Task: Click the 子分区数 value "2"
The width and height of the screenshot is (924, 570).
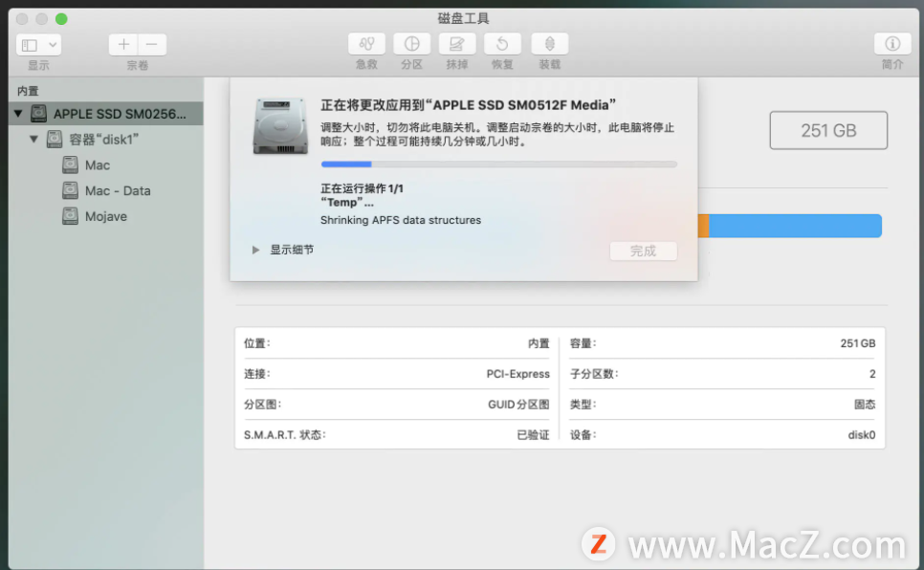Action: coord(872,374)
